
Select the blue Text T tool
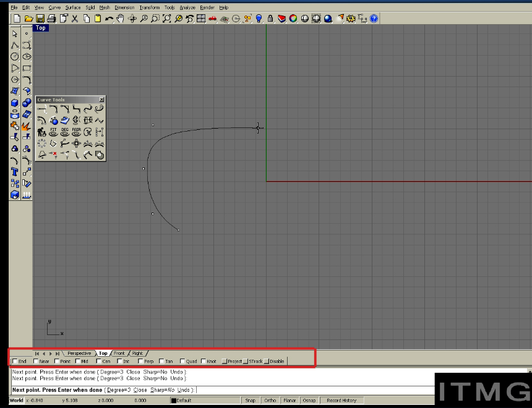click(15, 172)
